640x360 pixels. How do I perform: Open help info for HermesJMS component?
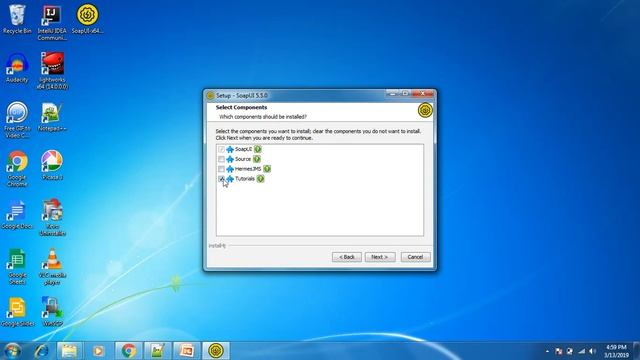(267, 169)
